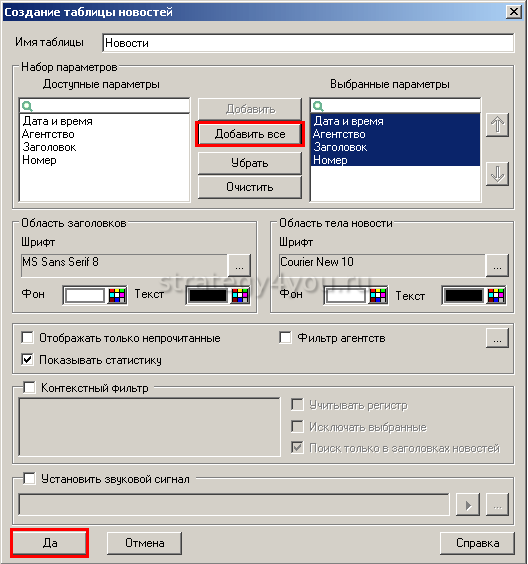Open header area background color palette

117,295
